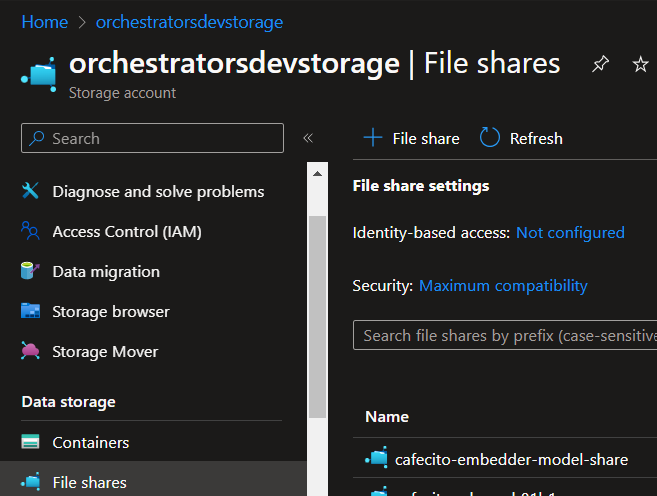Image resolution: width=657 pixels, height=496 pixels.
Task: Click the favorite star icon
Action: [641, 65]
